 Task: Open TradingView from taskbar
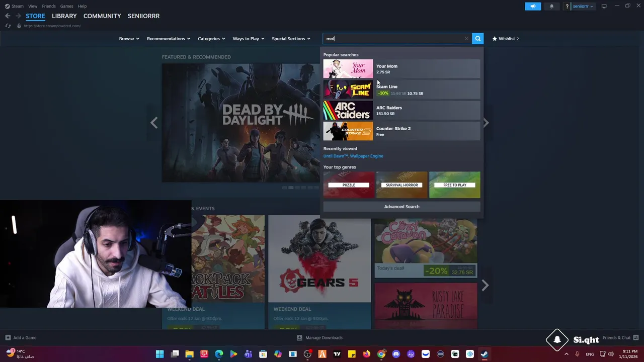337,354
